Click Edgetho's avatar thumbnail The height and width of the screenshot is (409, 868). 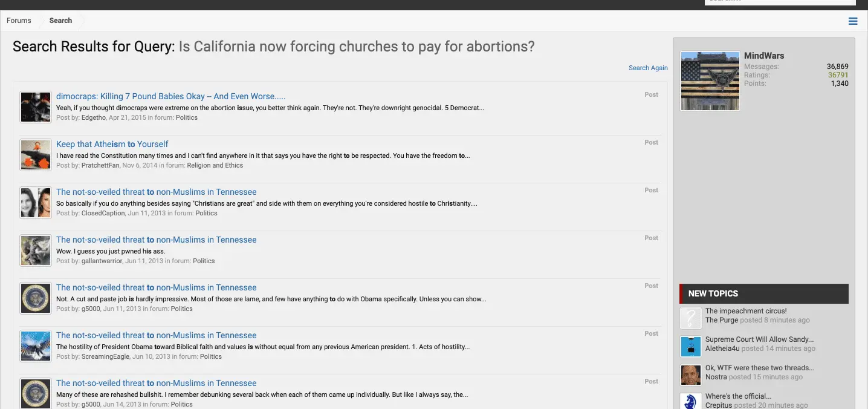[x=35, y=107]
